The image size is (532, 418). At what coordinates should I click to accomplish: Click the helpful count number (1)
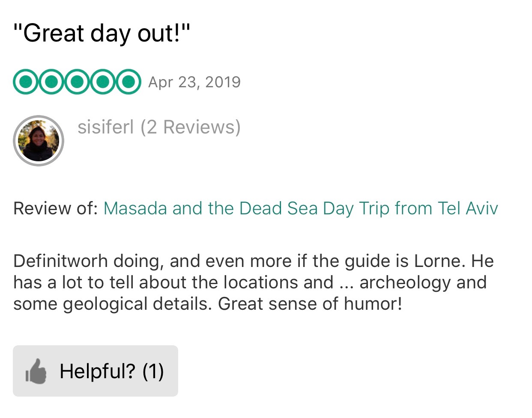(x=153, y=371)
